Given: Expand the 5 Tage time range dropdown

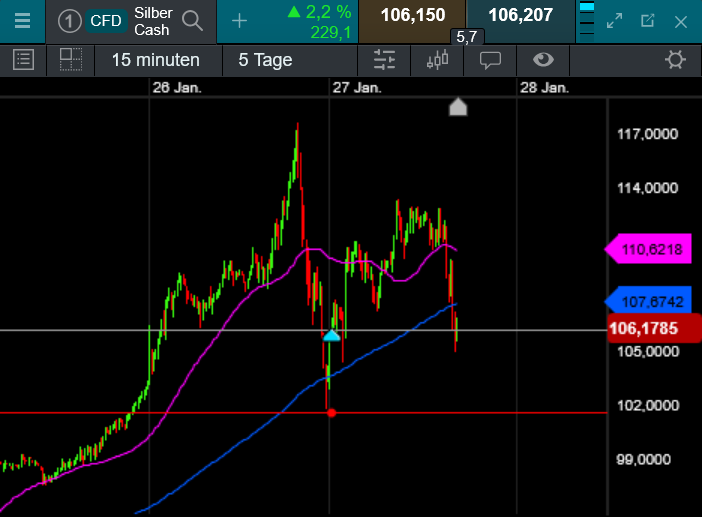Looking at the screenshot, I should pyautogui.click(x=265, y=60).
